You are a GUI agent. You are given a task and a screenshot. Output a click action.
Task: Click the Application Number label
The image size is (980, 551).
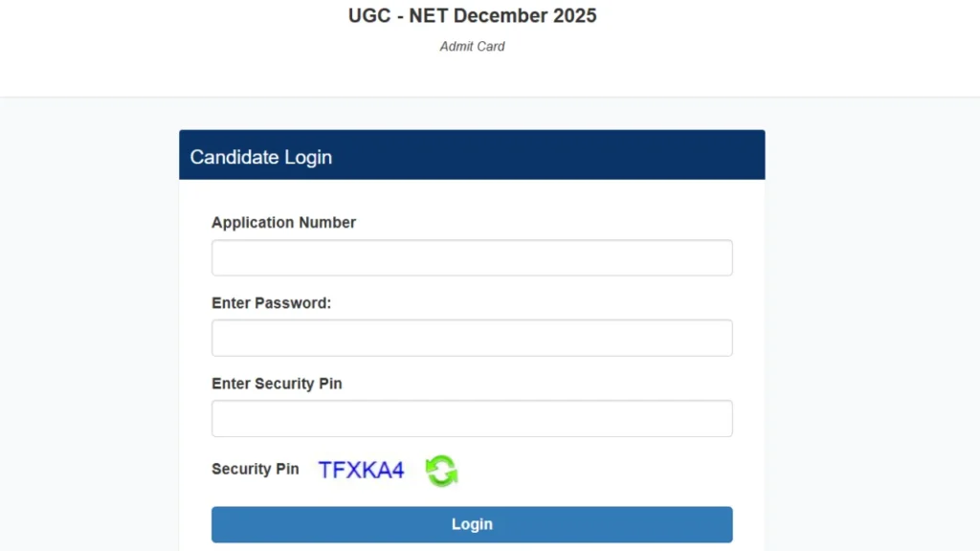(283, 222)
